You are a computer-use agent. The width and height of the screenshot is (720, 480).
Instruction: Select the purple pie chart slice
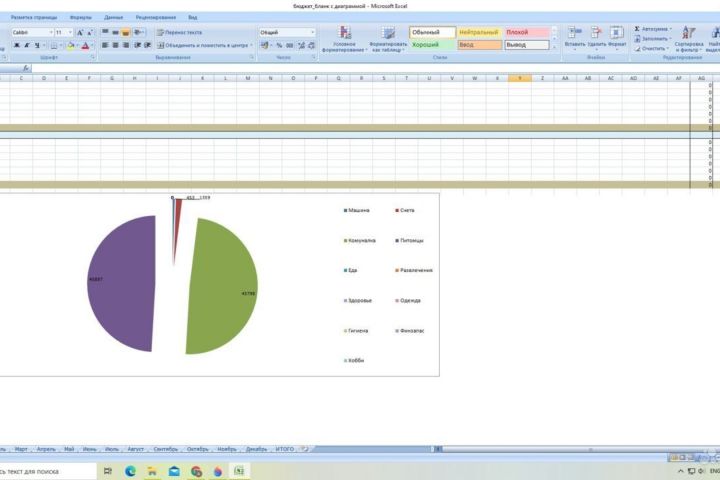122,284
